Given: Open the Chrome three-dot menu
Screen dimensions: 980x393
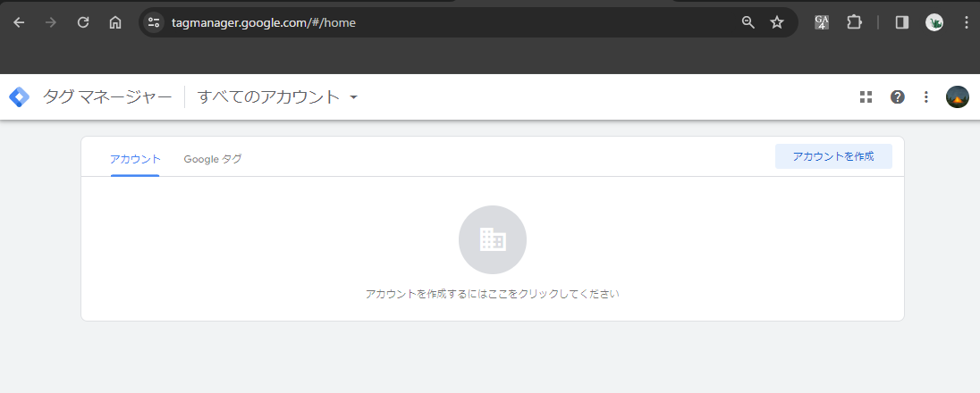Looking at the screenshot, I should (x=967, y=22).
